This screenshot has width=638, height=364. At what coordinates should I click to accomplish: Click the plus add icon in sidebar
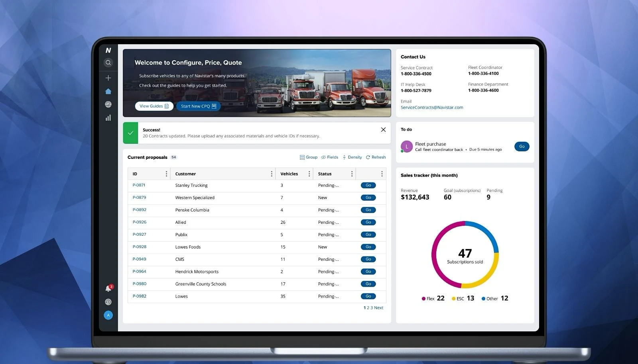[x=108, y=78]
